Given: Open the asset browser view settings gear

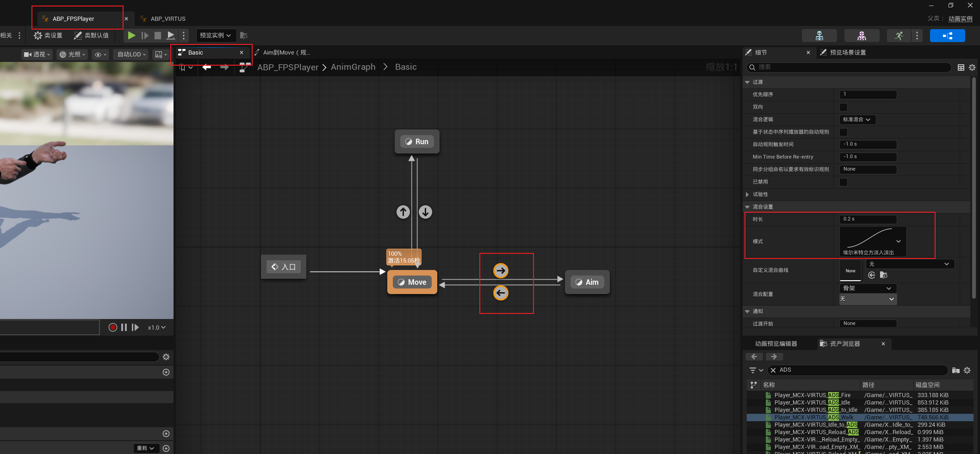Looking at the screenshot, I should pos(967,370).
